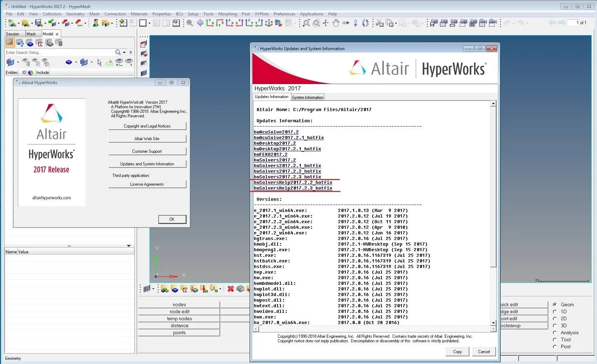Image resolution: width=597 pixels, height=364 pixels.
Task: Click the circle zoom magnifier icon
Action: tap(316, 23)
